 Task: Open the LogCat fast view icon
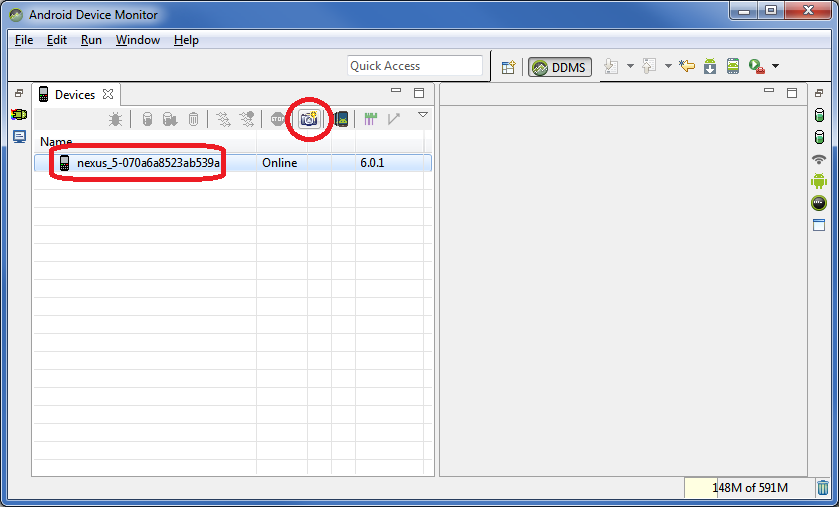pyautogui.click(x=19, y=114)
